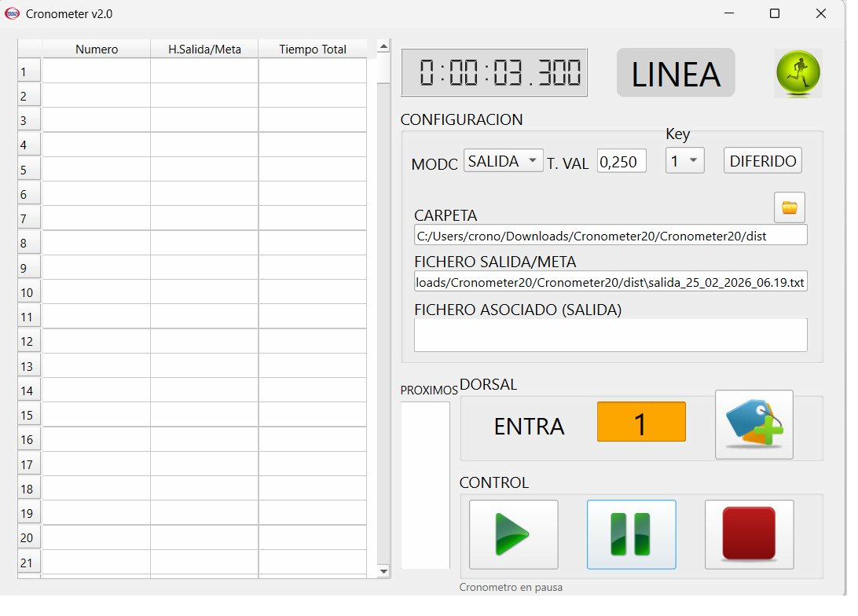Select the H.Salida/Meta column header
858x616 pixels.
point(204,49)
